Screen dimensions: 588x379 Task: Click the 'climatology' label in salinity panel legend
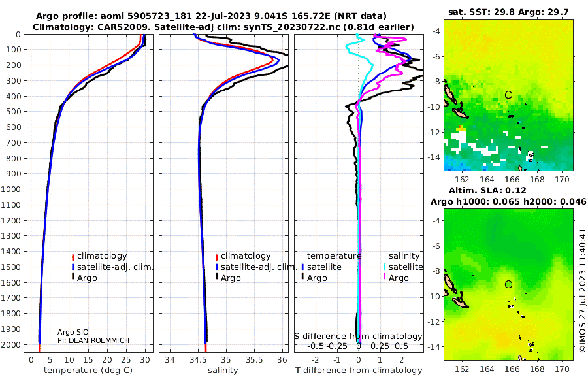point(246,256)
